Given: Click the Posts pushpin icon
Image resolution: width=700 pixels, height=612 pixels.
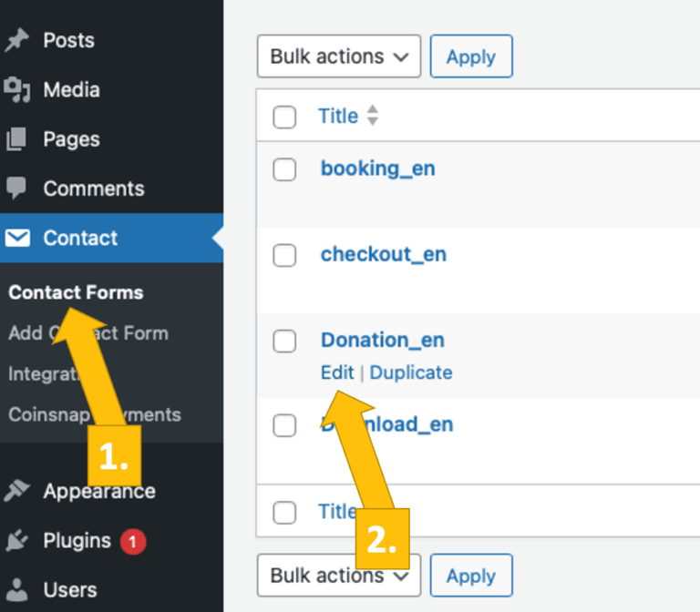Looking at the screenshot, I should point(16,40).
